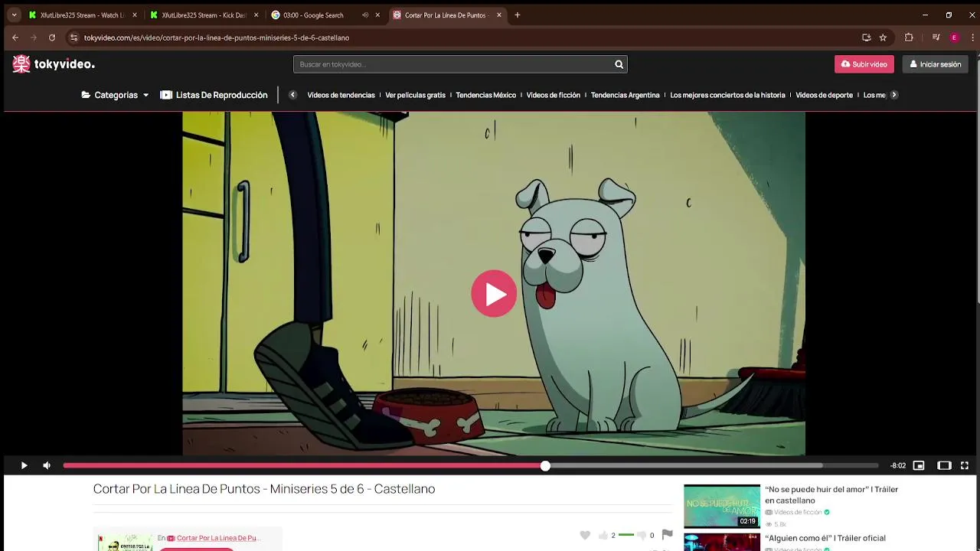Open Videos de deporte link
980x551 pixels.
click(824, 95)
